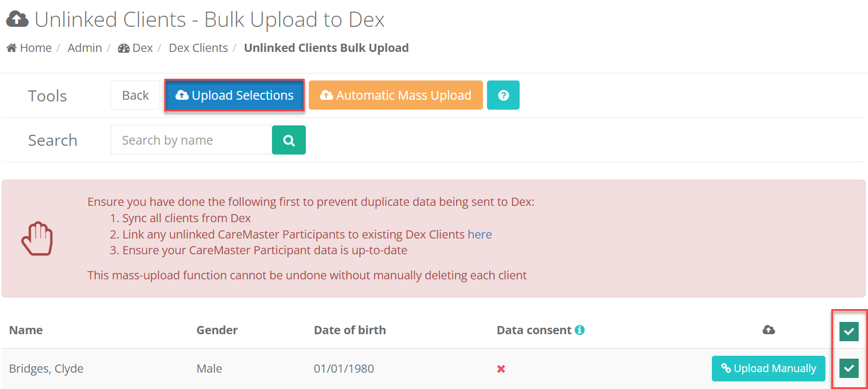The image size is (868, 389).
Task: Click the red hand warning icon
Action: (x=37, y=238)
